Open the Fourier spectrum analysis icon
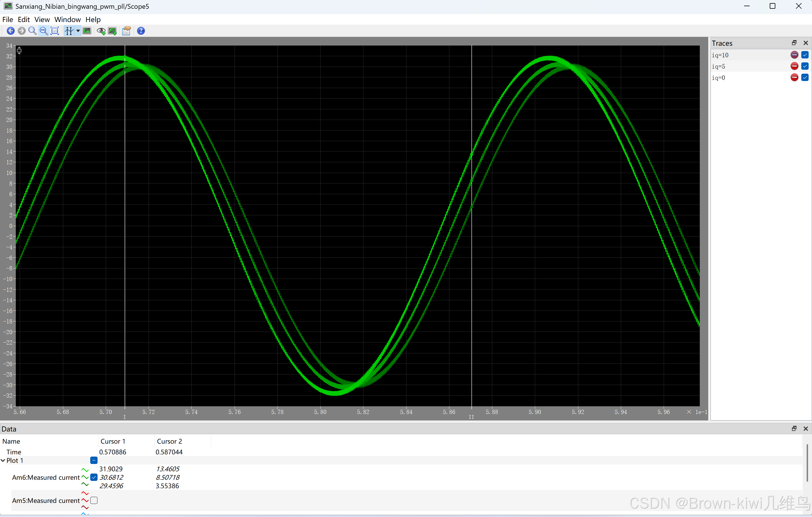Screen dimensions: 812x517 click(87, 31)
